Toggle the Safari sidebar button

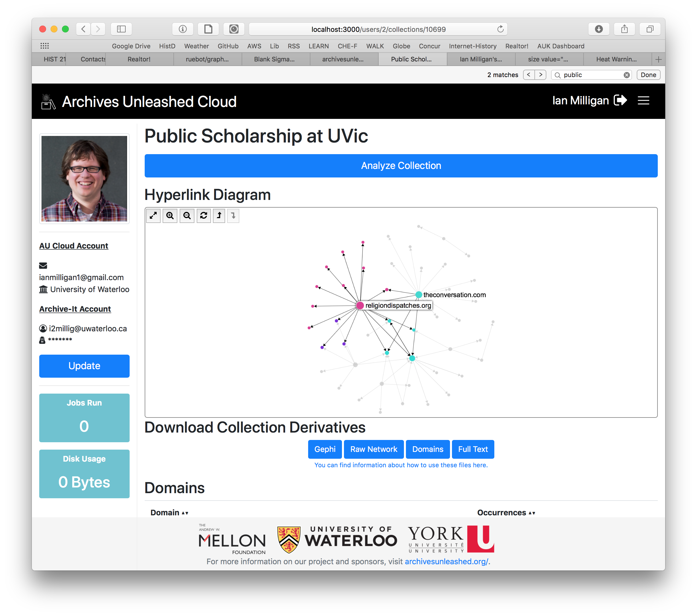[x=121, y=29]
